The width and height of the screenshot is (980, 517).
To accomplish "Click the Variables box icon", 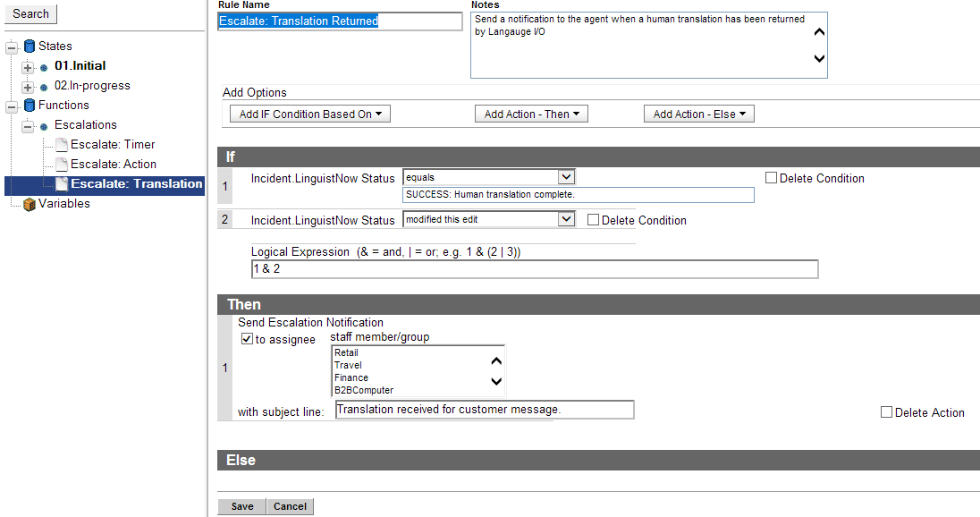I will (x=30, y=204).
